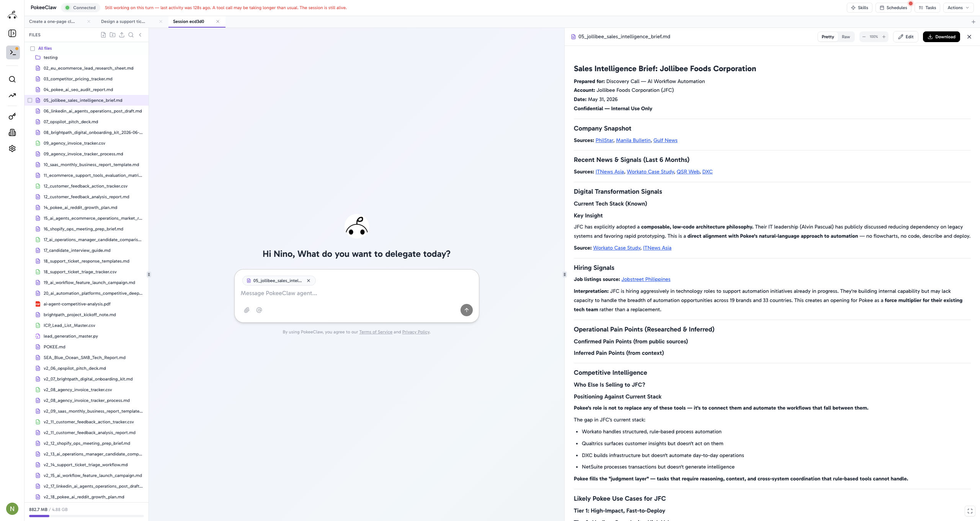Open the ai-agent-competitive-analysis.pdf file

click(x=77, y=304)
